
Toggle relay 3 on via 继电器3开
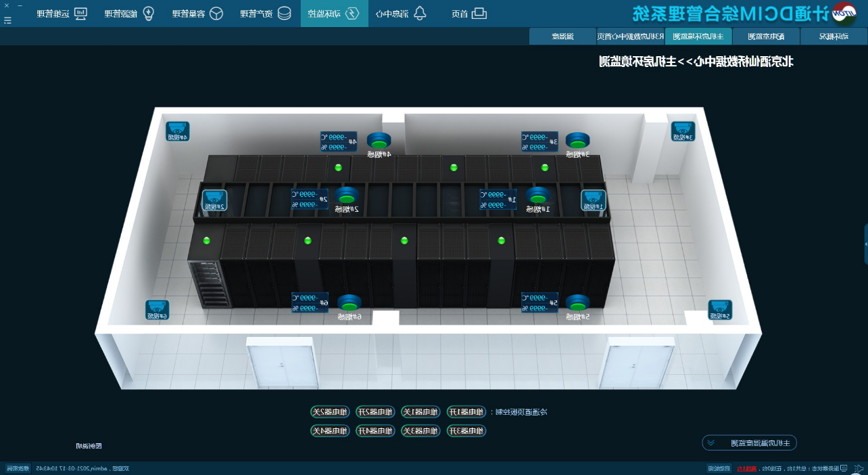[x=466, y=431]
